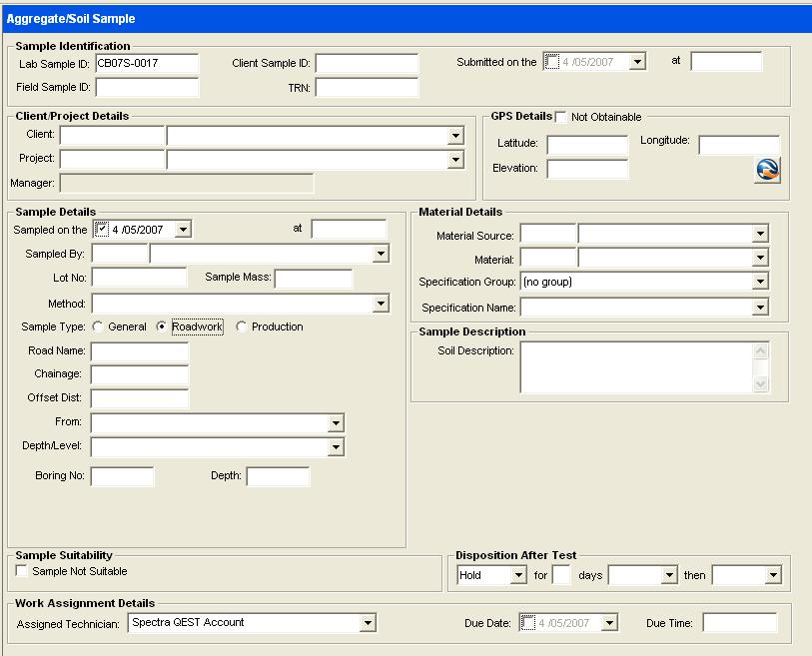
Task: Expand the Hold disposition dropdown
Action: (517, 575)
